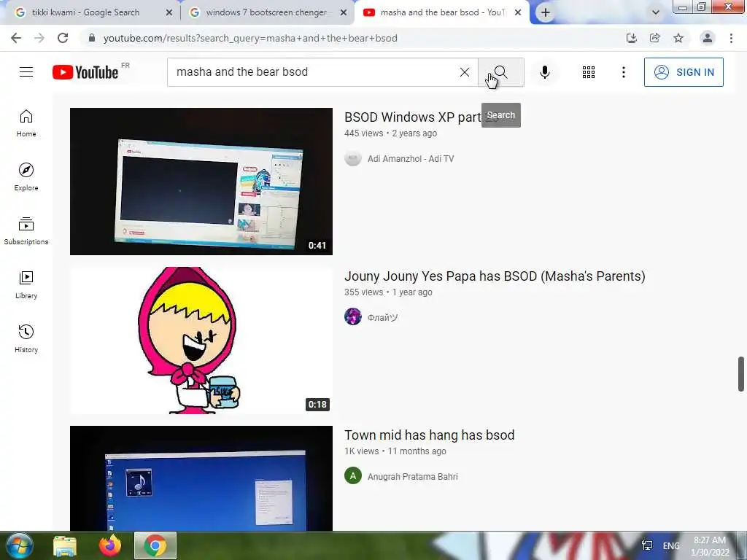Click the Chrome taskbar icon

(x=155, y=545)
